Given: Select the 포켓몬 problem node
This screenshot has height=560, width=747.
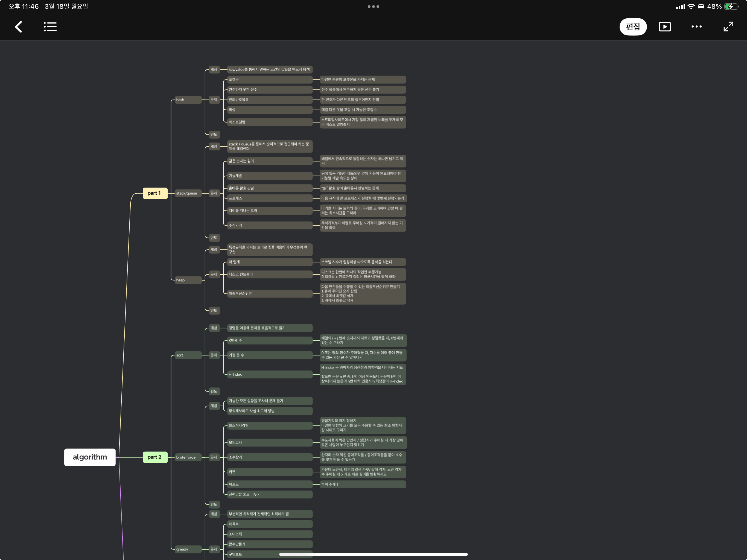Looking at the screenshot, I should coord(270,79).
